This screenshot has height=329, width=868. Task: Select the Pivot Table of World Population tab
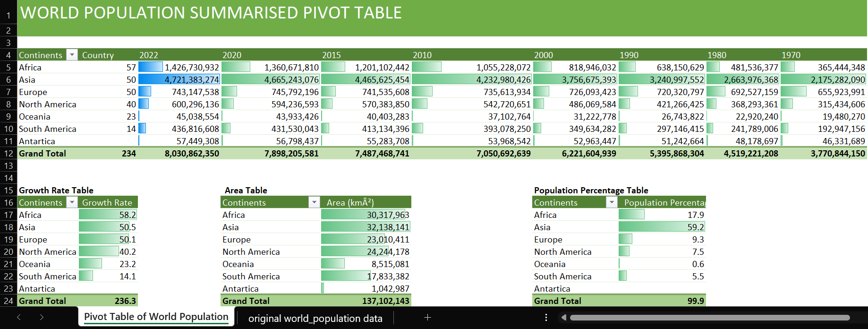[x=156, y=317]
